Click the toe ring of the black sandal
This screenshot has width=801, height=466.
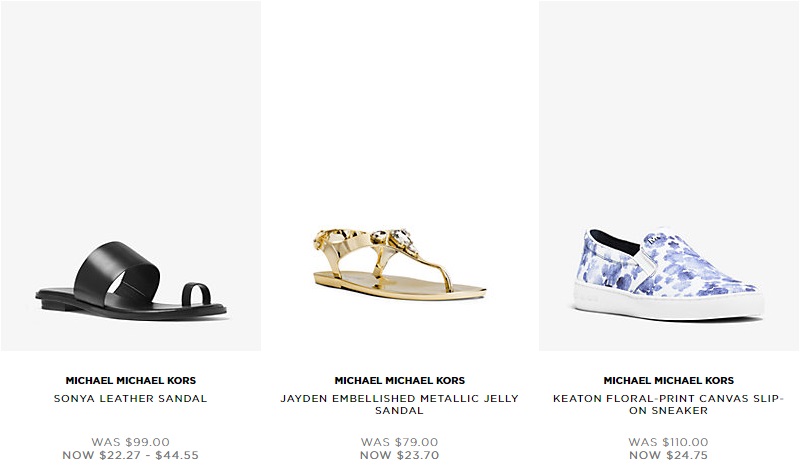[x=197, y=293]
